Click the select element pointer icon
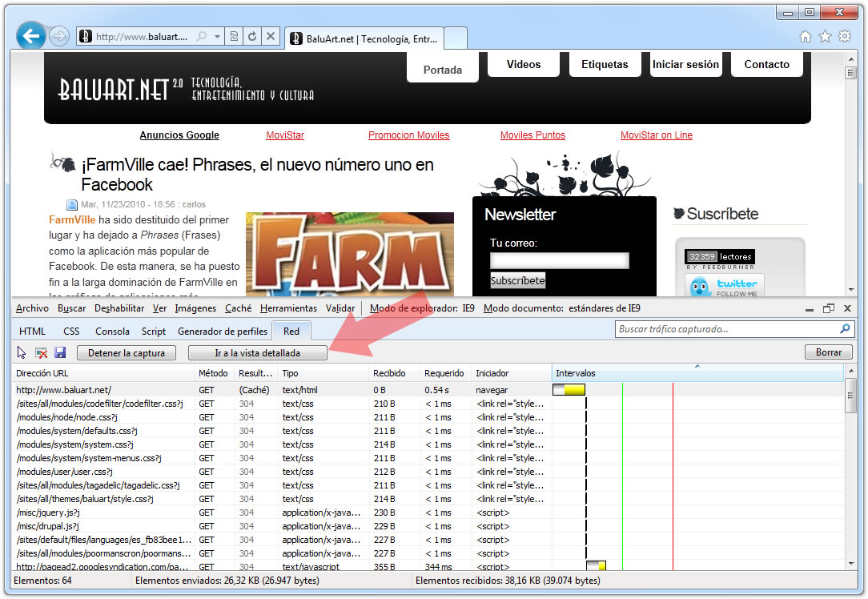This screenshot has width=868, height=599. pos(22,352)
